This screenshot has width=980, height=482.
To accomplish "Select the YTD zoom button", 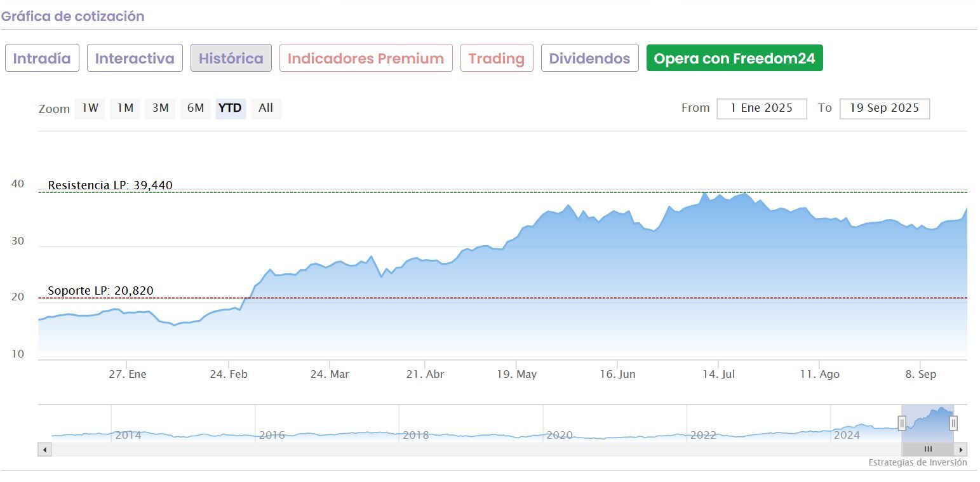I will coord(230,108).
